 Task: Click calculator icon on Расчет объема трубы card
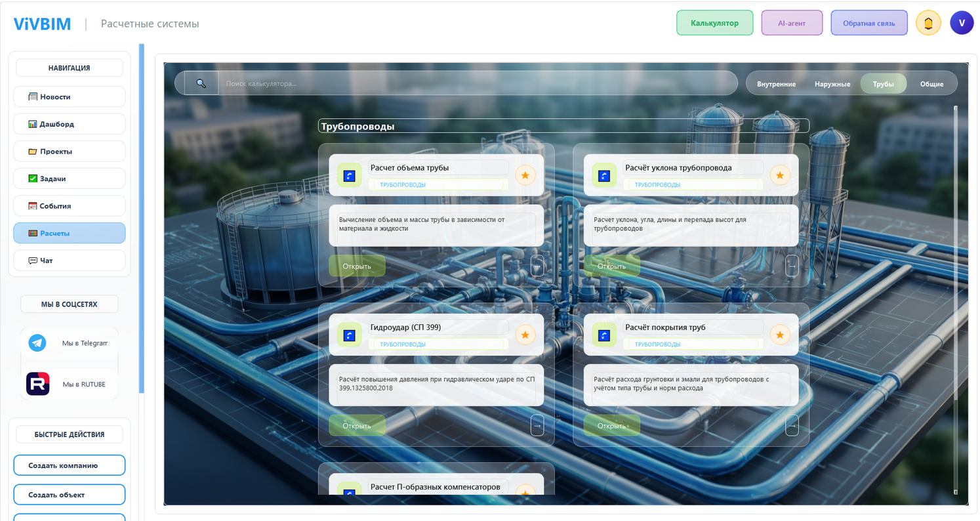click(349, 175)
